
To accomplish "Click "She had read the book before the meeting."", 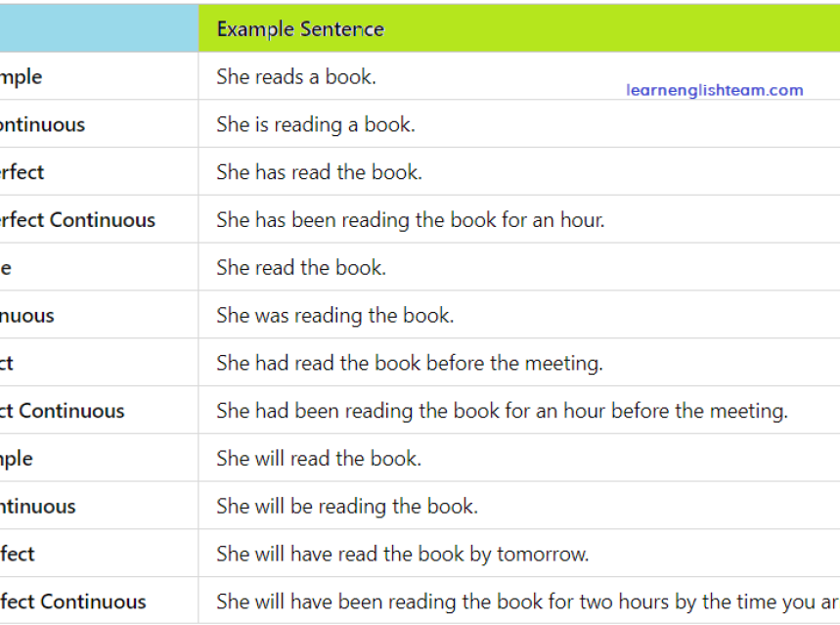I will coord(410,364).
